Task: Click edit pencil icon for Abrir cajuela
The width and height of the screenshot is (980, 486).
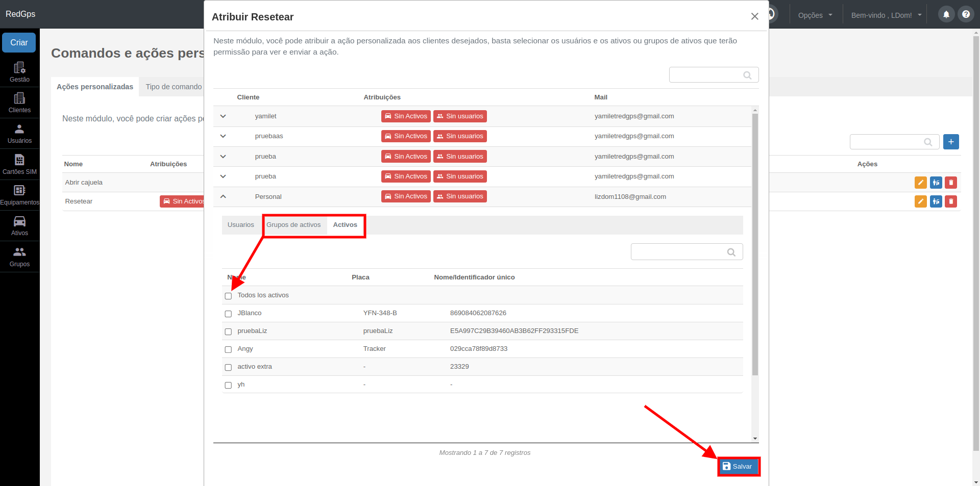Action: coord(921,183)
